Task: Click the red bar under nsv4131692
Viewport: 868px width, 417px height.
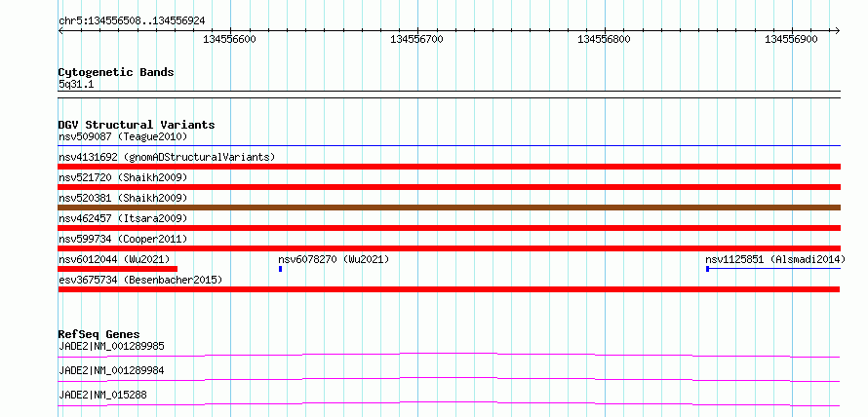Action: click(x=450, y=167)
